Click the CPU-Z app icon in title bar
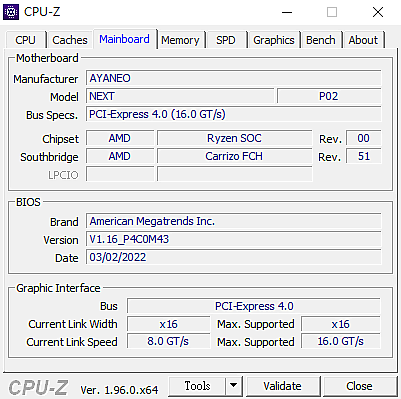 [x=11, y=12]
